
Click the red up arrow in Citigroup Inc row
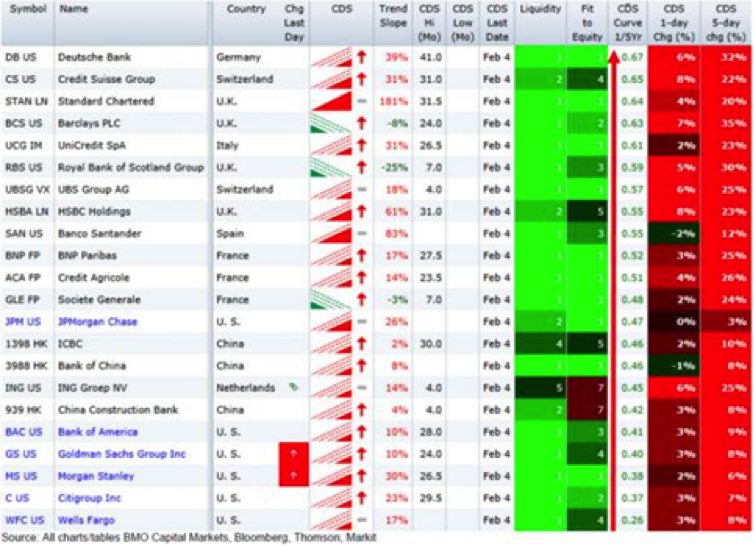362,498
